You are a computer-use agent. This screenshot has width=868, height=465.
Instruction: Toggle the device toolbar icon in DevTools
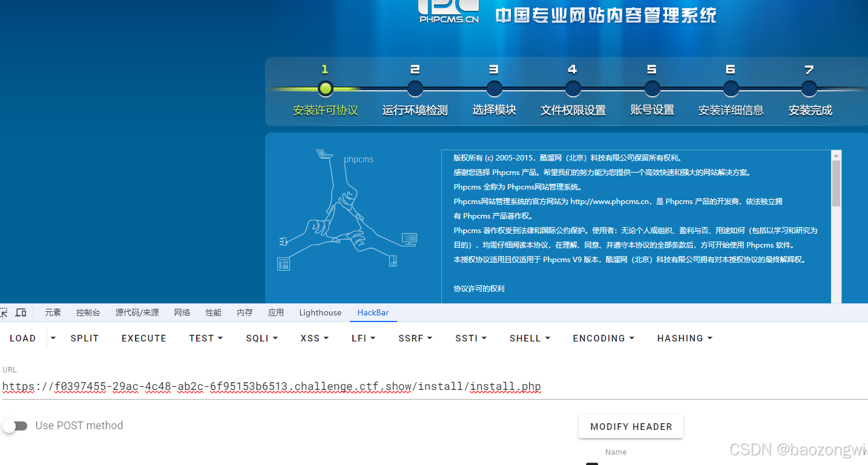[x=21, y=312]
